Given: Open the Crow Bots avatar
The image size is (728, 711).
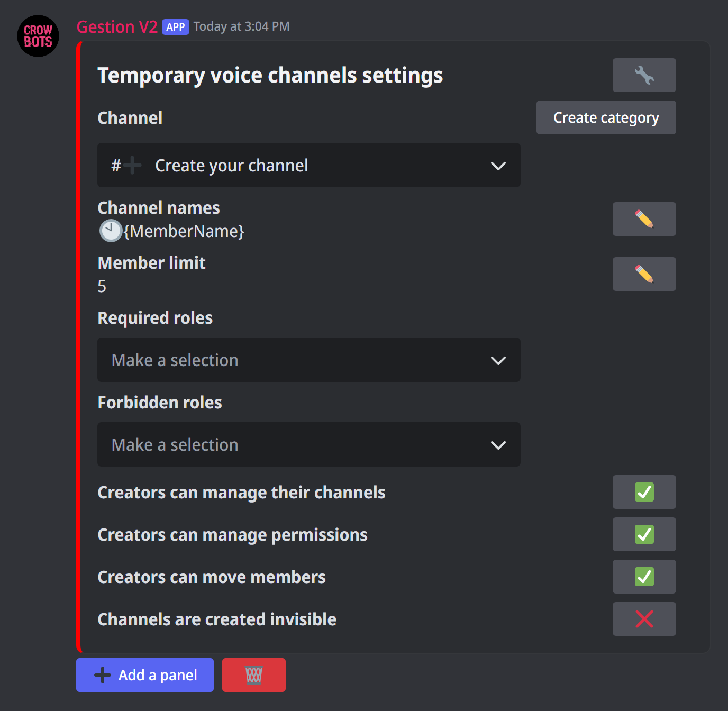Looking at the screenshot, I should tap(38, 36).
